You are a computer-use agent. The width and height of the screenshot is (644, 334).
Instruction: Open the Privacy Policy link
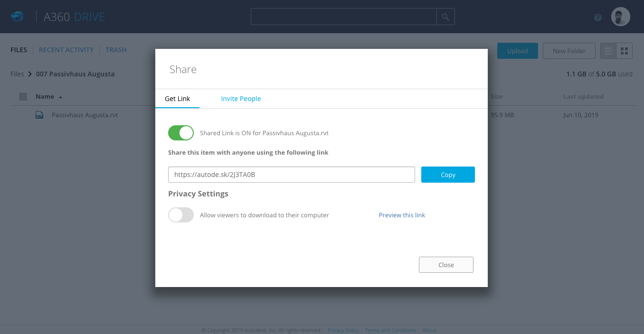point(343,330)
